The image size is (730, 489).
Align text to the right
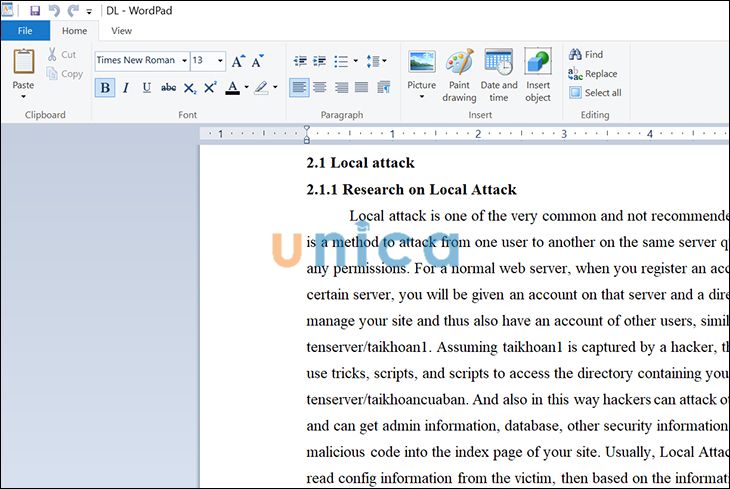[x=341, y=88]
